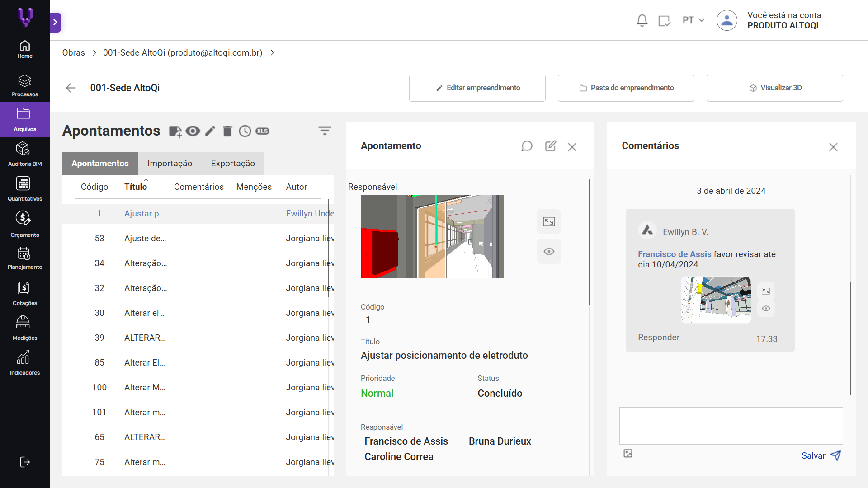
Task: Open comments bubble icon in Apontamento panel
Action: pos(527,146)
